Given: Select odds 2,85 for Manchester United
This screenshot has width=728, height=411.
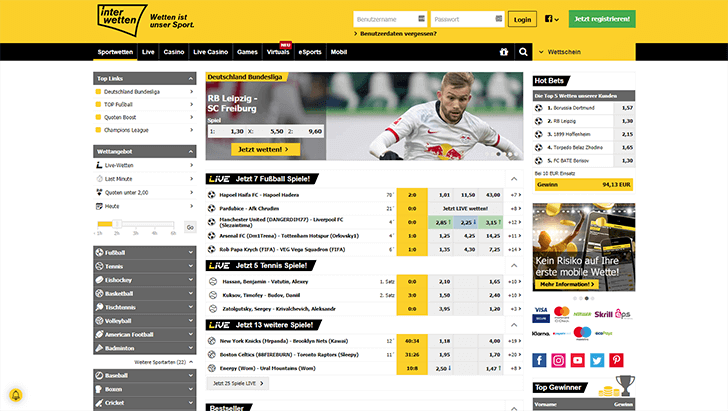Looking at the screenshot, I should [x=440, y=222].
